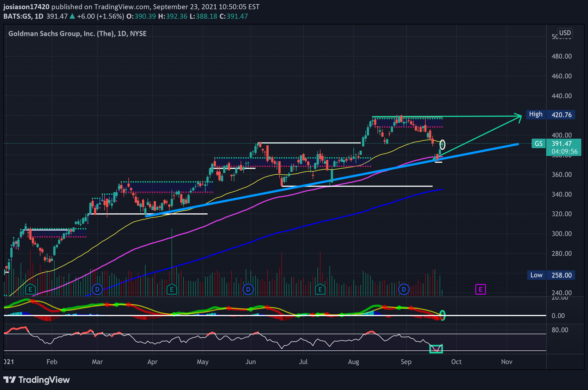Click the Apr label on time axis
Screen dimensions: 588x390
pos(153,362)
